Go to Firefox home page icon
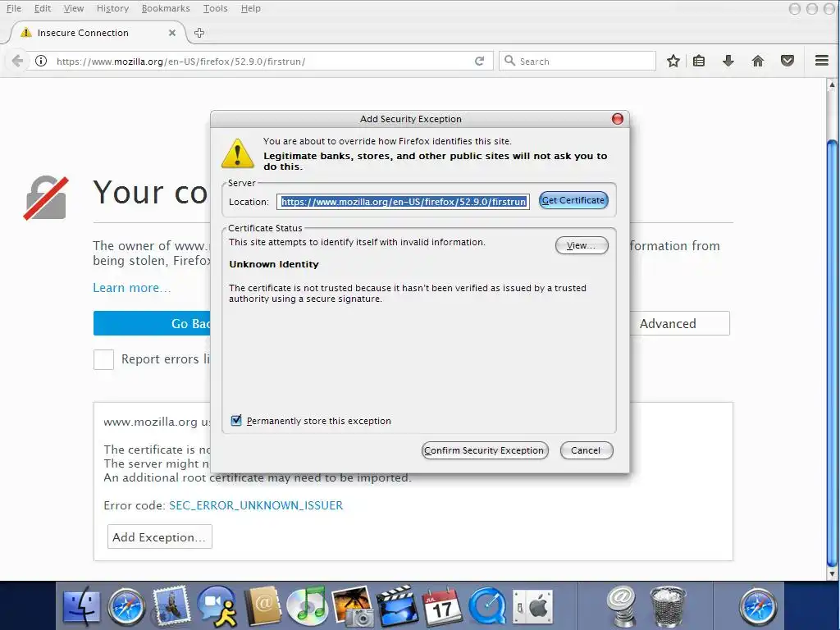The width and height of the screenshot is (840, 630). pyautogui.click(x=757, y=61)
